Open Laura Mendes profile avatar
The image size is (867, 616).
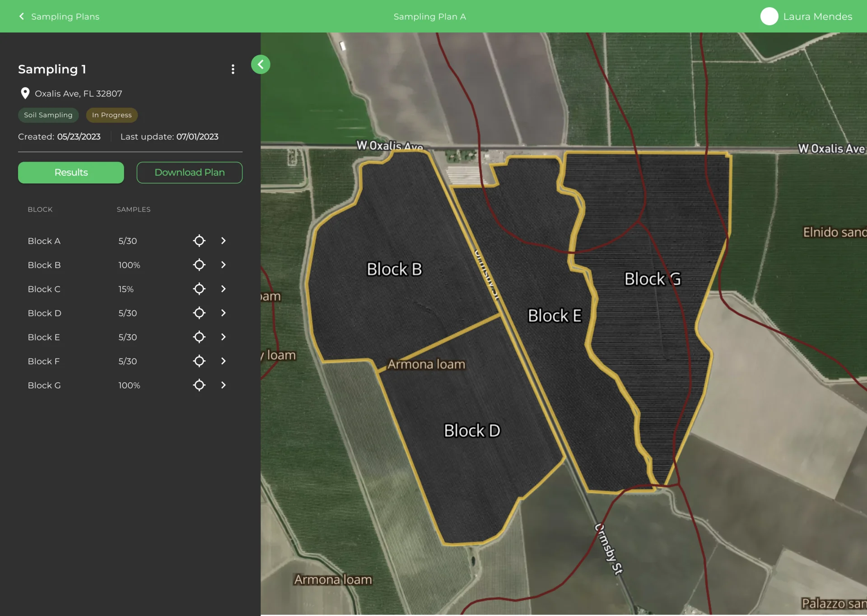(769, 16)
